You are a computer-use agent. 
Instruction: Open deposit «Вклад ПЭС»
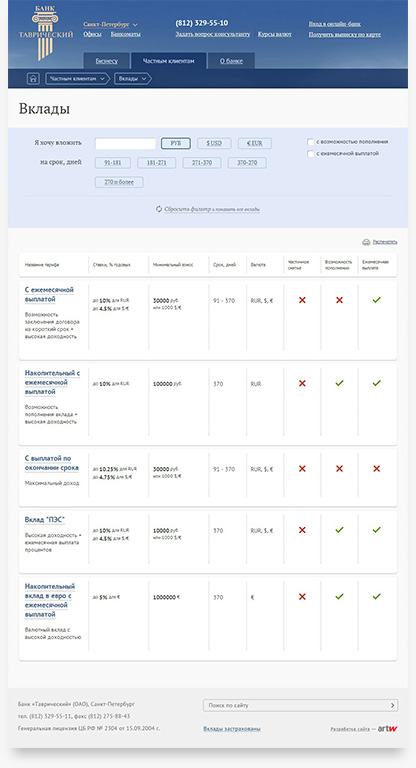45,520
